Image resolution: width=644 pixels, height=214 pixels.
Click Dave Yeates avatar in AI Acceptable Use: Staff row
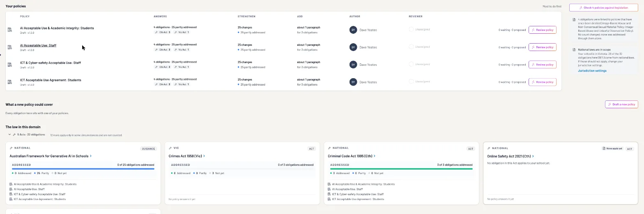click(353, 47)
